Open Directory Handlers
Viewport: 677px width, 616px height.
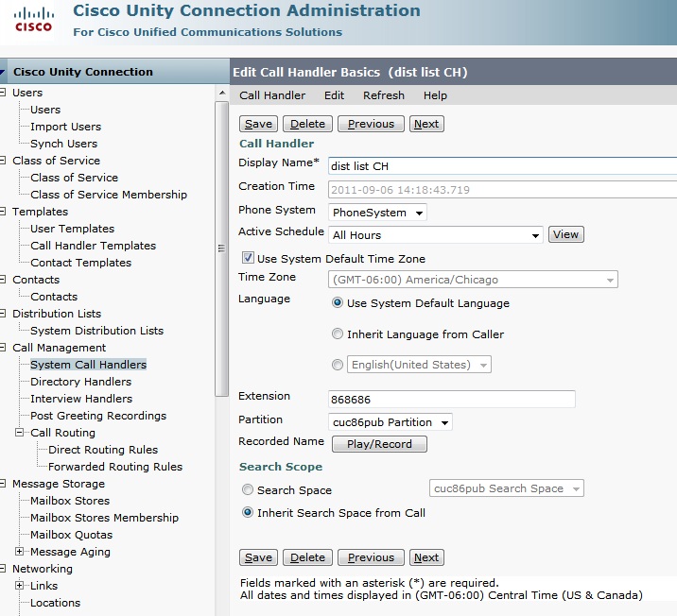80,382
